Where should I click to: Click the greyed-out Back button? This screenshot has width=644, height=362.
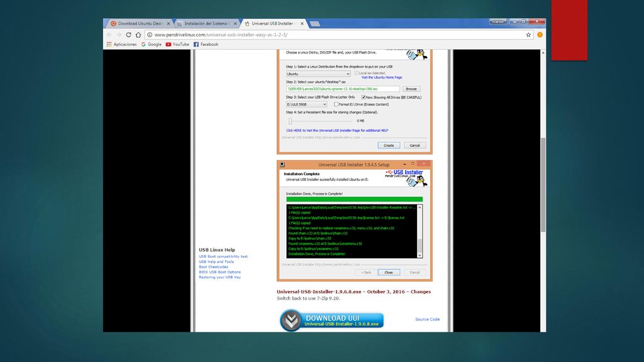pos(366,272)
